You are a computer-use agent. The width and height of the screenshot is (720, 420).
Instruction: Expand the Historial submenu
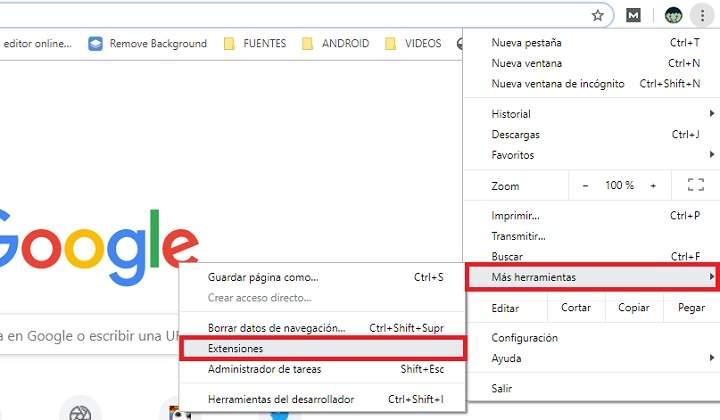591,114
